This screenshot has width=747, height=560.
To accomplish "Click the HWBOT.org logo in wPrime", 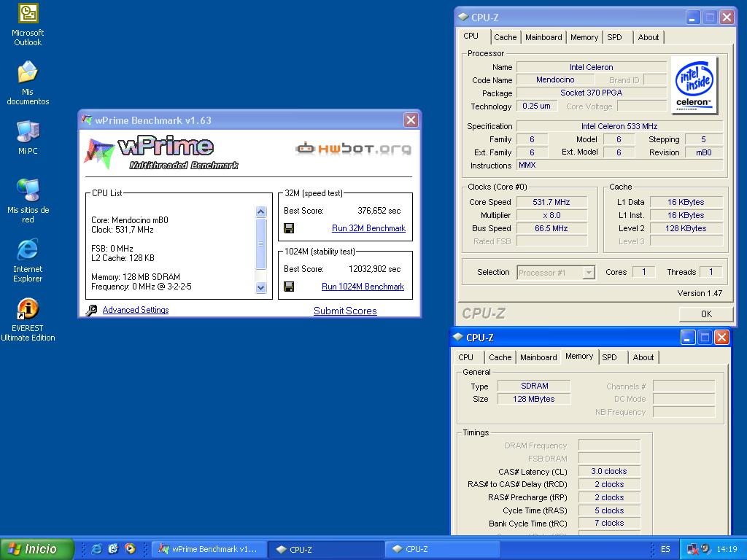I will pyautogui.click(x=353, y=149).
